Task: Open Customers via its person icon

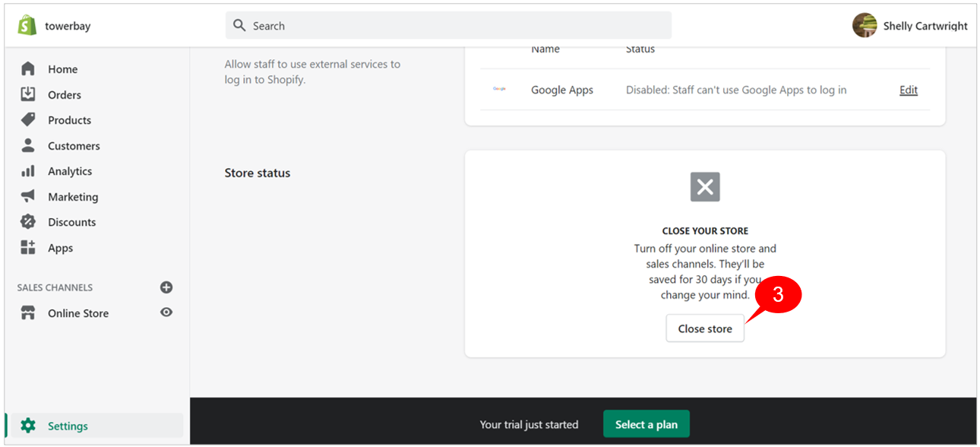Action: pos(28,145)
